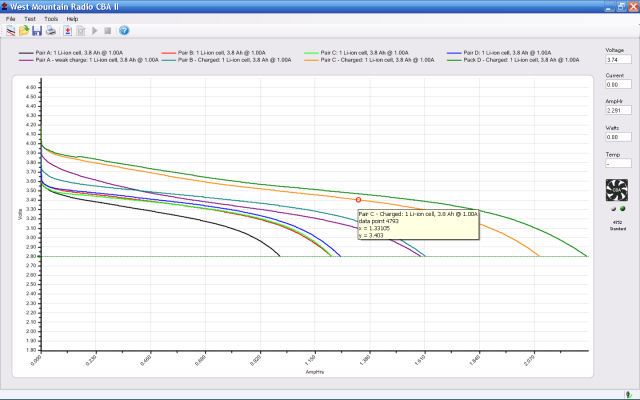Click the West Mountain Radio title bar icon
The image size is (640, 400).
point(4,7)
